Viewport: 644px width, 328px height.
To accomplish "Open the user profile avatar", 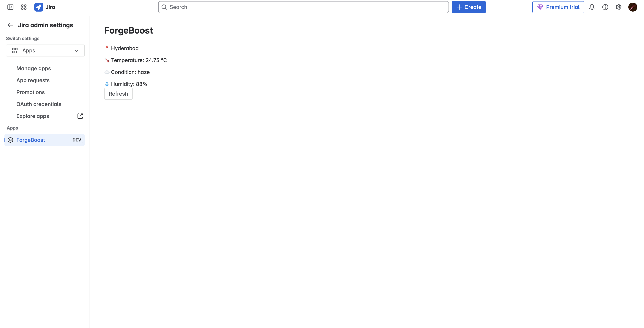I will [x=632, y=7].
